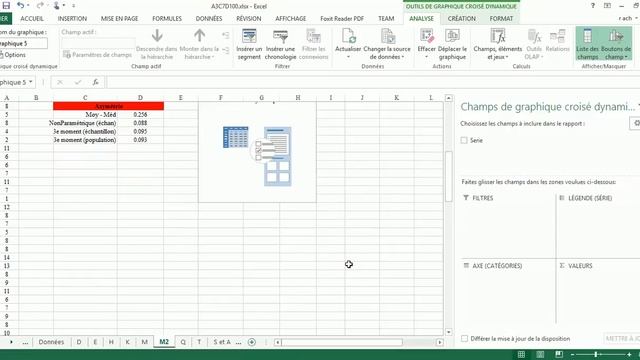Image resolution: width=640 pixels, height=360 pixels.
Task: Click the Save icon in quick access toolbar
Action: point(6,6)
